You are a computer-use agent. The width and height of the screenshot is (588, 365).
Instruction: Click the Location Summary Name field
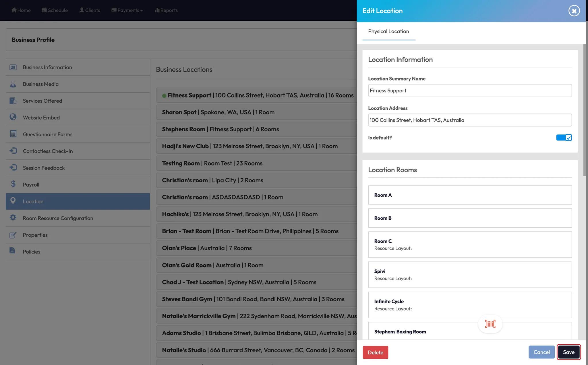coord(470,91)
